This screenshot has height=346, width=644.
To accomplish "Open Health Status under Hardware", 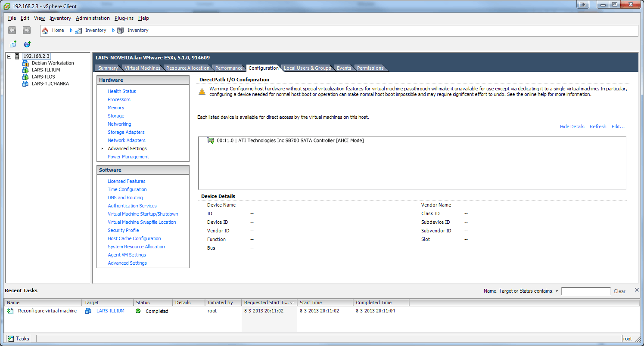I will tap(122, 91).
